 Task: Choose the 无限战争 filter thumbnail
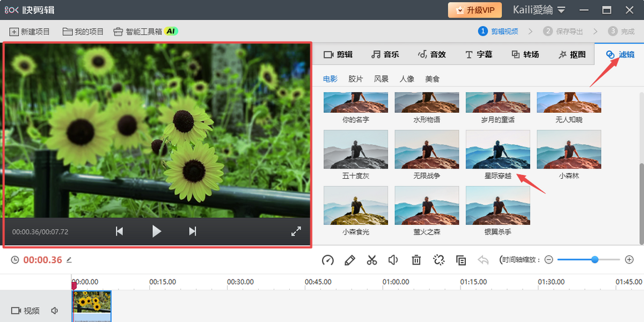tap(427, 149)
